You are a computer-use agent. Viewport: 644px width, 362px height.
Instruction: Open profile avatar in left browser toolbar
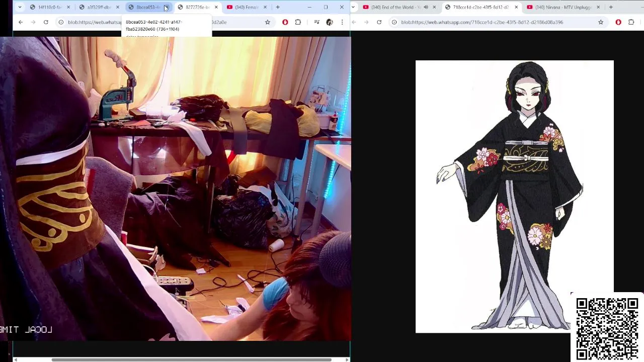click(330, 22)
